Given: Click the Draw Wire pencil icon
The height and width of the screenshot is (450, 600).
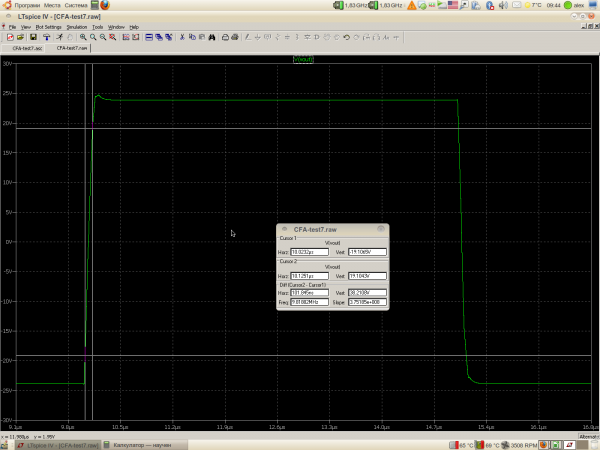Looking at the screenshot, I should (248, 37).
